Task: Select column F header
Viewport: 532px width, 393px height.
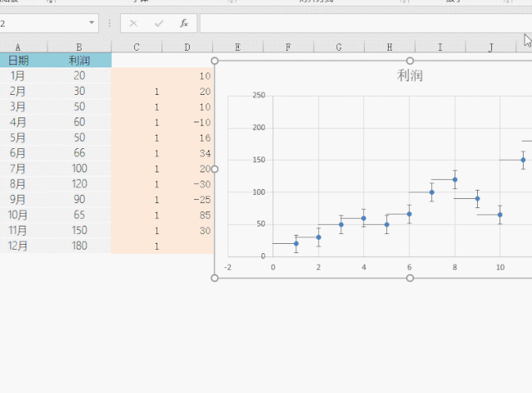Action: (x=288, y=47)
